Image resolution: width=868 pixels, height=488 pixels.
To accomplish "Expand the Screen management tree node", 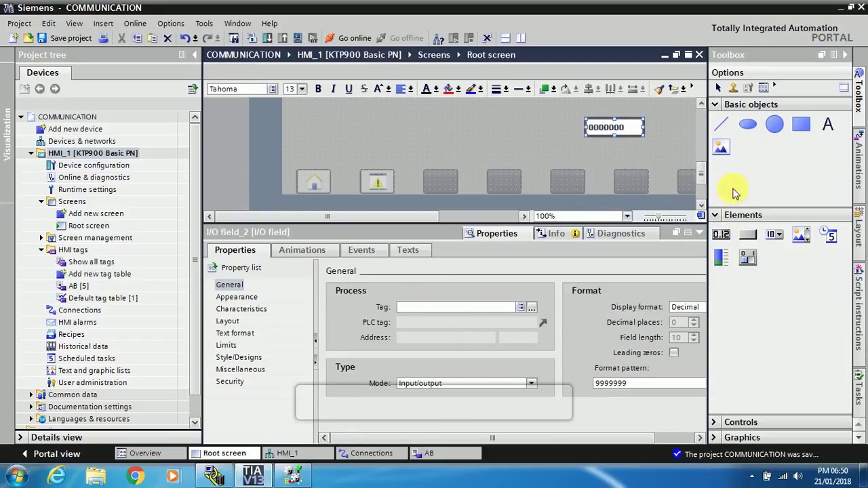I will click(x=41, y=238).
